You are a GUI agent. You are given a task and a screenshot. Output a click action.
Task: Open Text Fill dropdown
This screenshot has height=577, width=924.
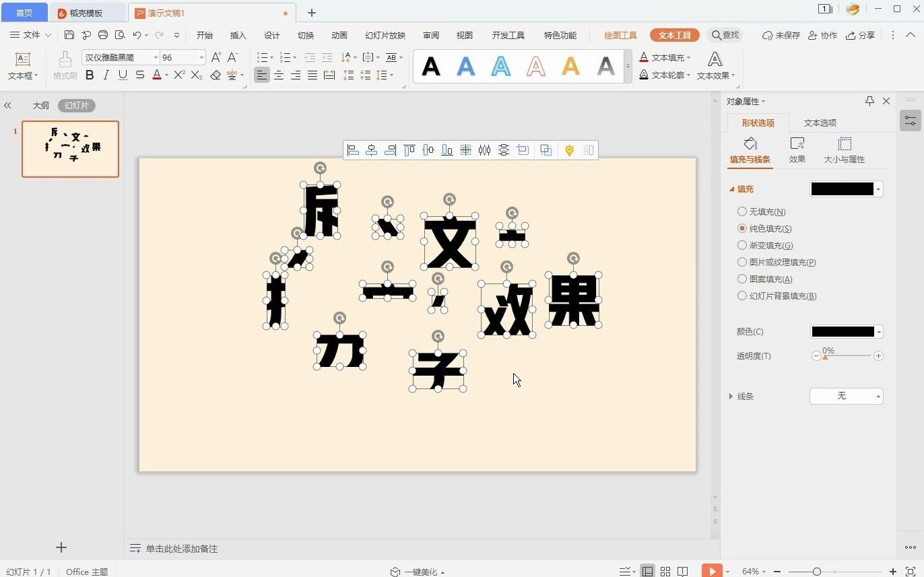(665, 57)
